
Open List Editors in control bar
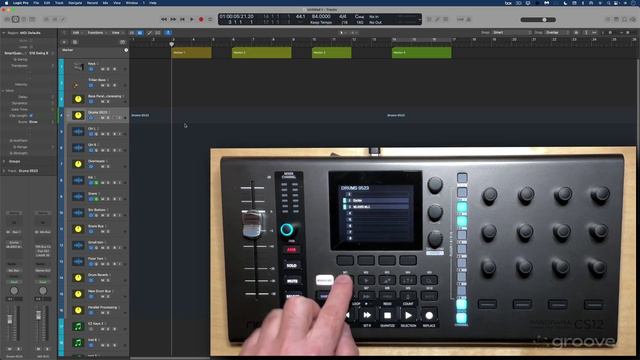(608, 19)
